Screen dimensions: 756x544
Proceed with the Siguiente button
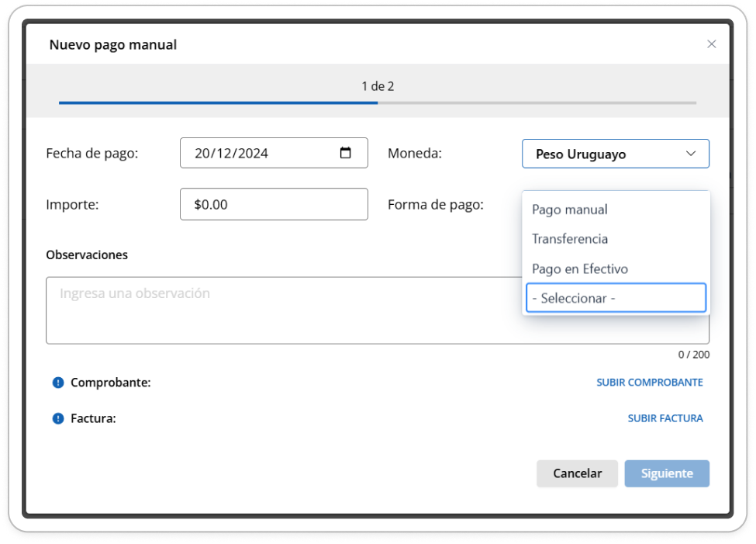[x=667, y=473]
